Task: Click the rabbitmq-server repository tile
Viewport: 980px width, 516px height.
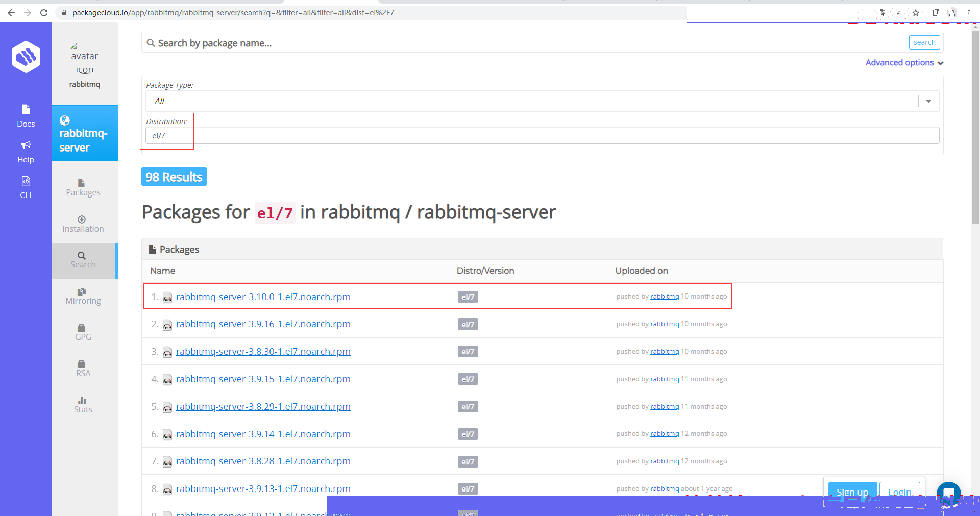Action: (x=85, y=133)
